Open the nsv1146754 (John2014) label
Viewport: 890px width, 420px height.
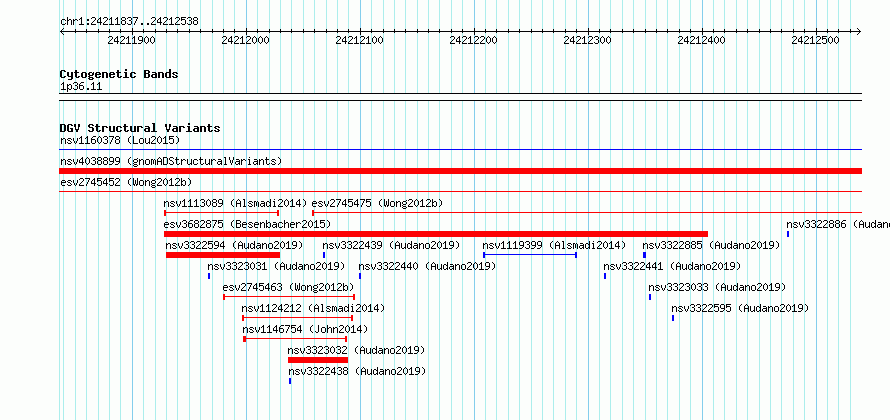305,329
